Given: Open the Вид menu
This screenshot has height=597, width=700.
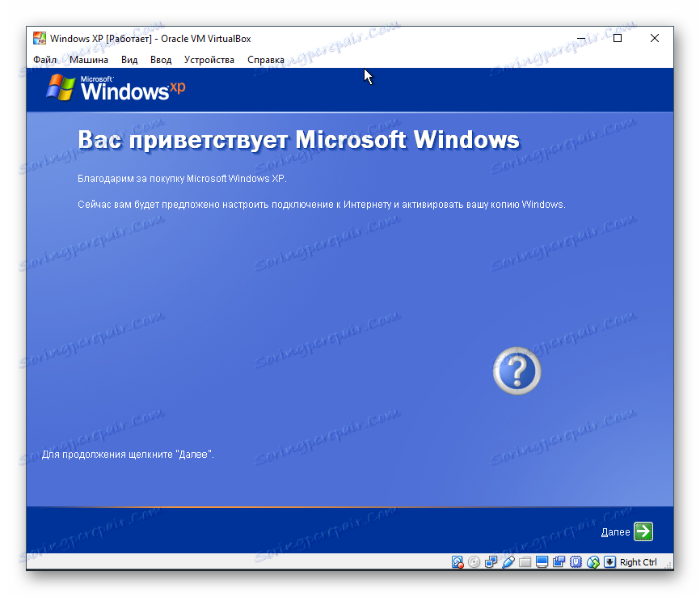Looking at the screenshot, I should pyautogui.click(x=129, y=59).
